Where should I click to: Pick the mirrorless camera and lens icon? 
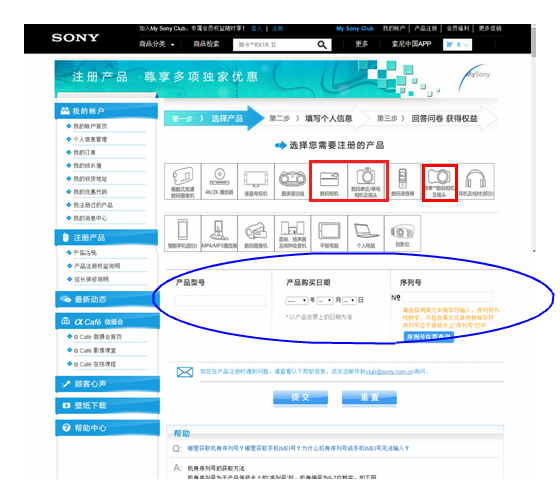click(439, 182)
